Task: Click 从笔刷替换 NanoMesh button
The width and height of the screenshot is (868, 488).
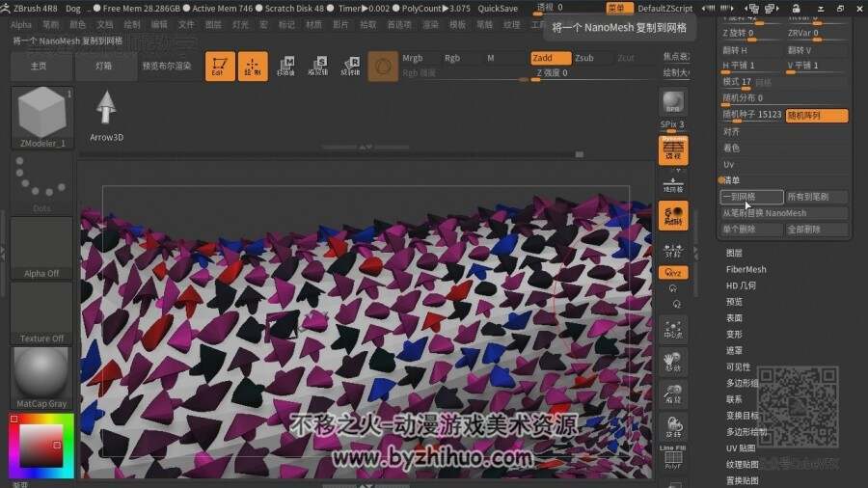Action: (x=784, y=213)
